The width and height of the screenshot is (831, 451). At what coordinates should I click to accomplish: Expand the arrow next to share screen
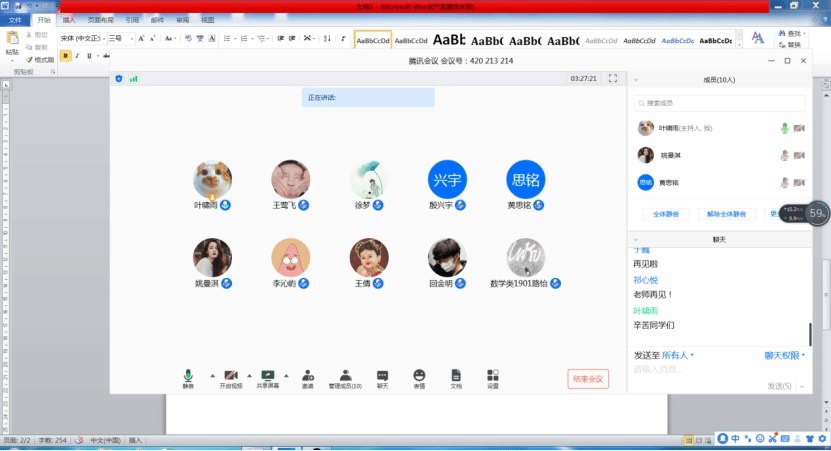(x=286, y=374)
